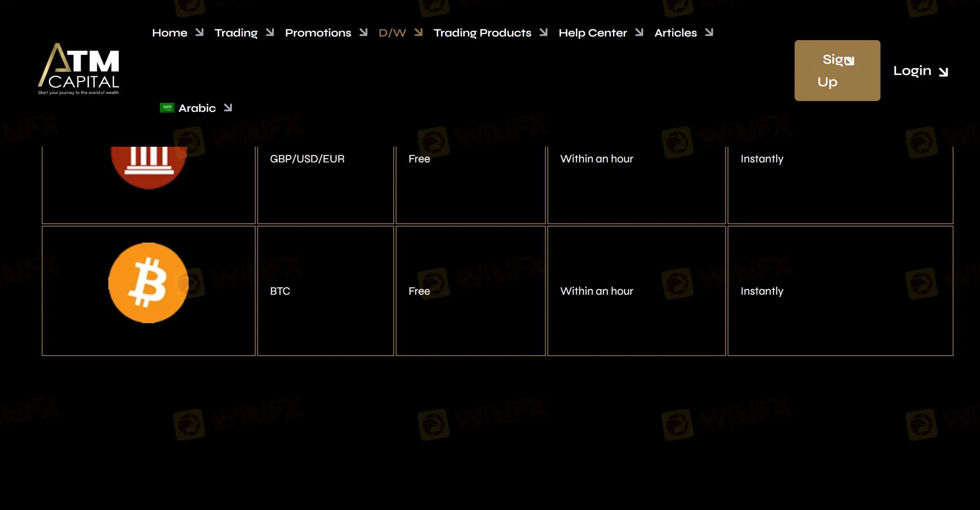The image size is (980, 510).
Task: Click the arrow icon beside Help Center
Action: click(639, 32)
